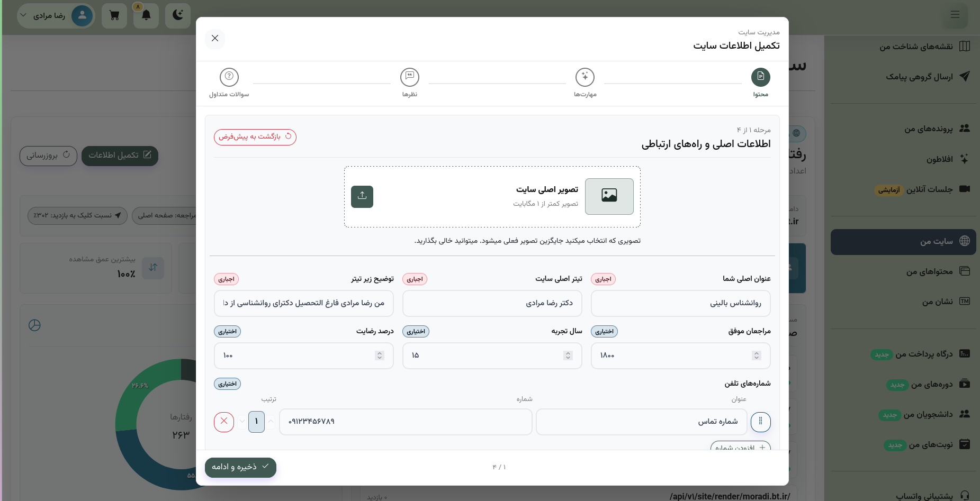Viewport: 980px width, 501px height.
Task: Open نقشه‌های شناخت من in sidebar
Action: pyautogui.click(x=903, y=47)
